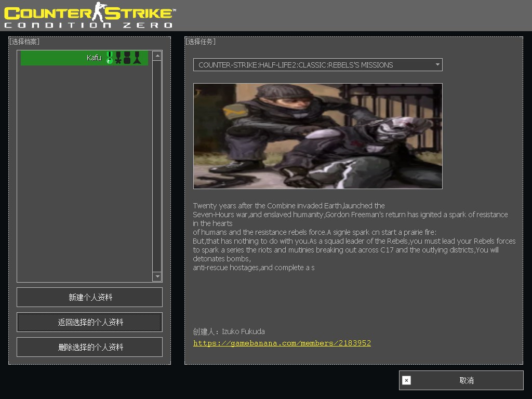Click the square badge medal icon beside Kafu
Screen dimensions: 532x399
[x=127, y=58]
